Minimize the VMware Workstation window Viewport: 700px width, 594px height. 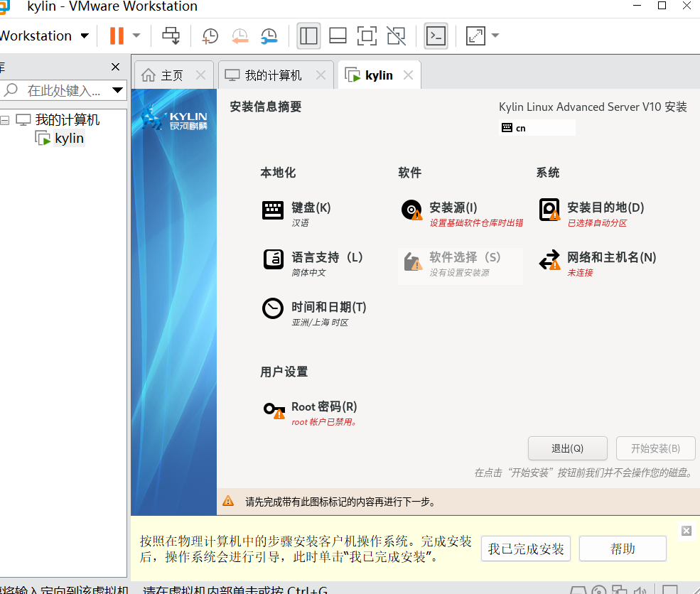tap(637, 6)
